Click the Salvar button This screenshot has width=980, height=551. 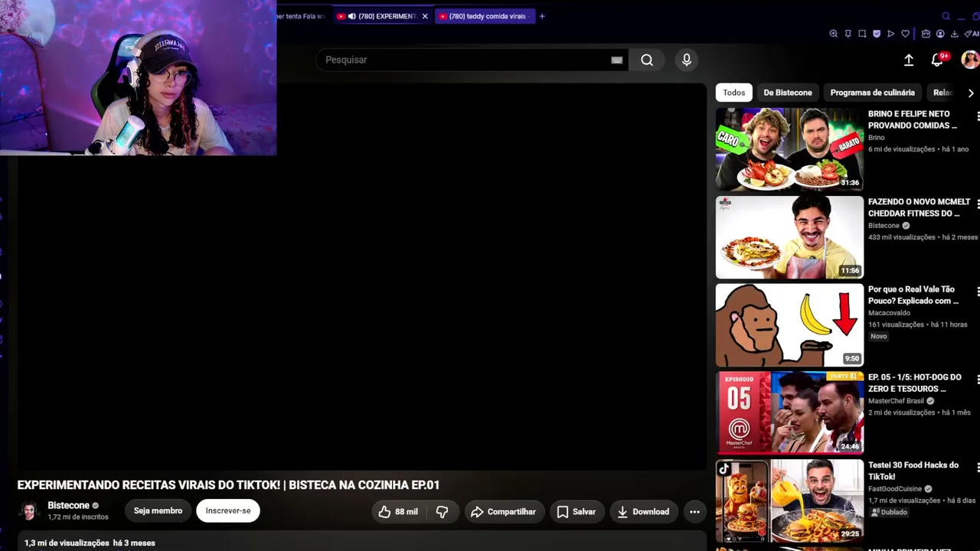pos(577,512)
